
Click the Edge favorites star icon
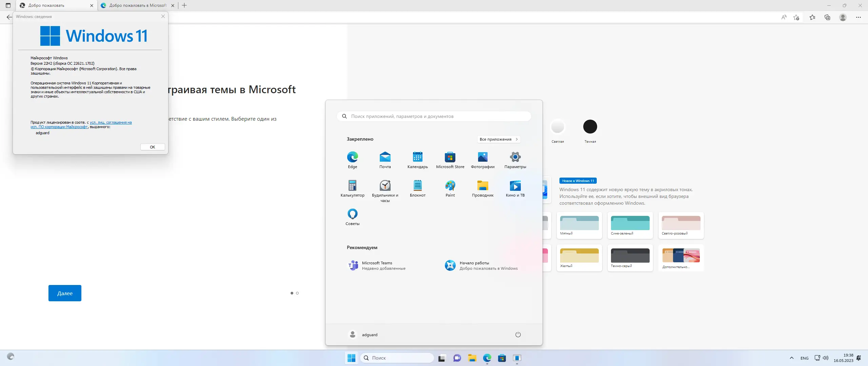812,17
